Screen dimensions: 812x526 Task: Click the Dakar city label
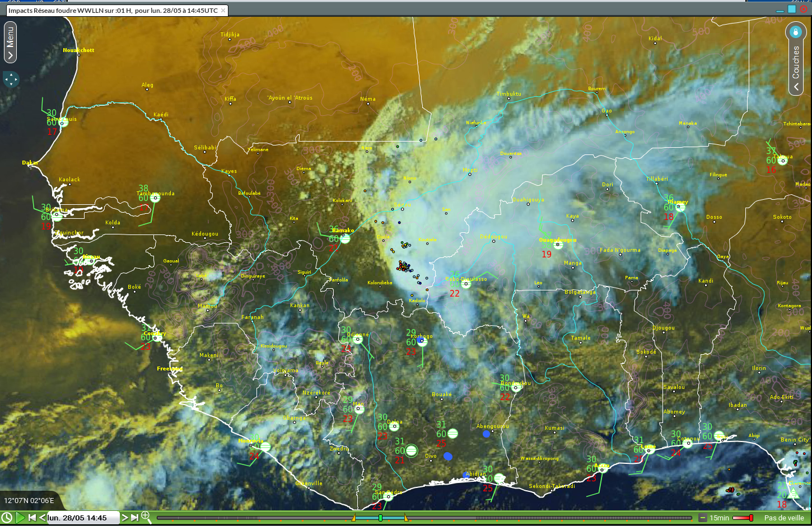[x=30, y=163]
